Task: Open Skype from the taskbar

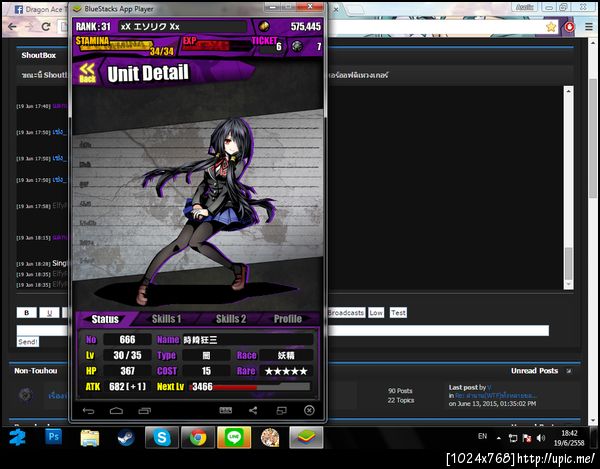Action: click(162, 437)
